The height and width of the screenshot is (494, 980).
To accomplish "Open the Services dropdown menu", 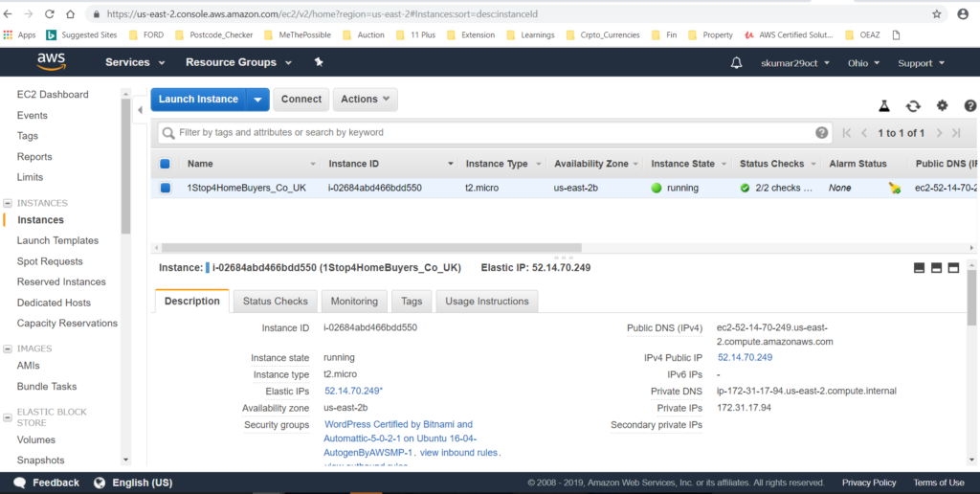I will pos(135,62).
